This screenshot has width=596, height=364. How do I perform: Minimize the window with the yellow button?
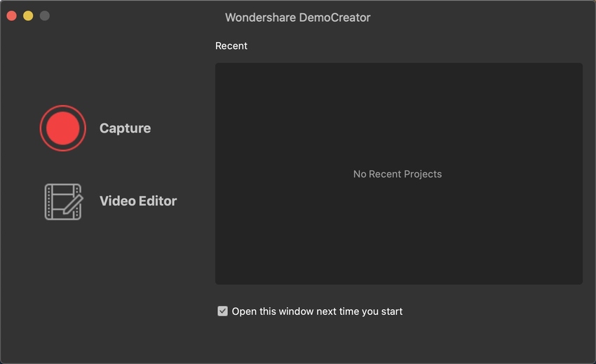(x=28, y=15)
